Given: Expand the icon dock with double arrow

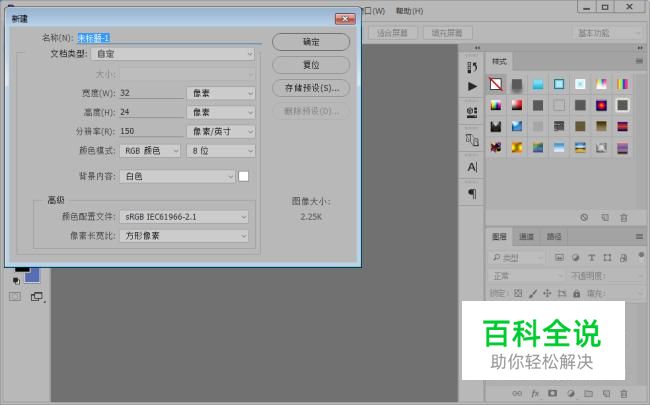Looking at the screenshot, I should (477, 48).
